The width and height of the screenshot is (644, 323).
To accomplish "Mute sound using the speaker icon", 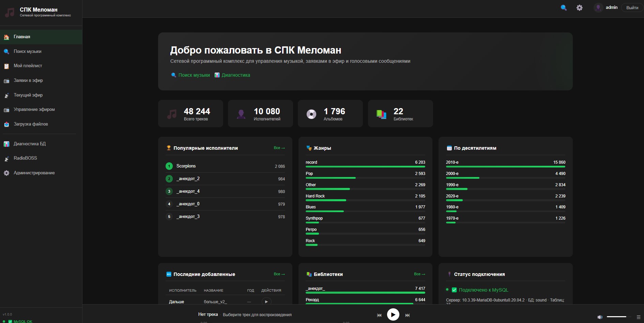I will point(600,317).
